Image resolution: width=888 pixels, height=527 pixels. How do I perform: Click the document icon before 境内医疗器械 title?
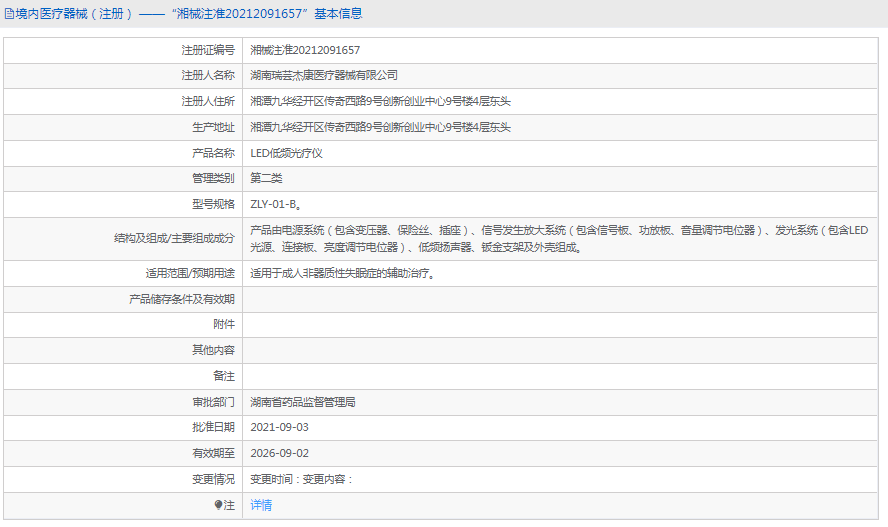(9, 14)
